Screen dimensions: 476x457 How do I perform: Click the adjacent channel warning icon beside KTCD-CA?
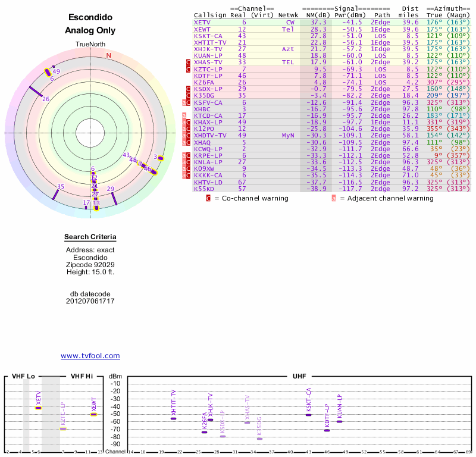pos(184,115)
